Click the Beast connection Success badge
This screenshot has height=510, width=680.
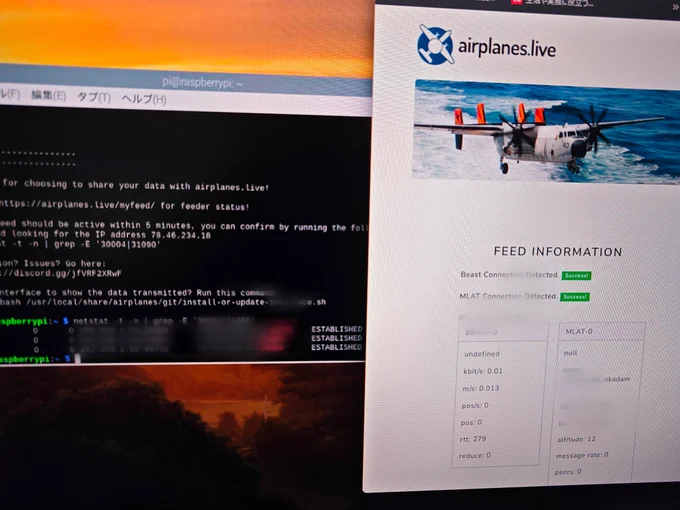[x=576, y=275]
